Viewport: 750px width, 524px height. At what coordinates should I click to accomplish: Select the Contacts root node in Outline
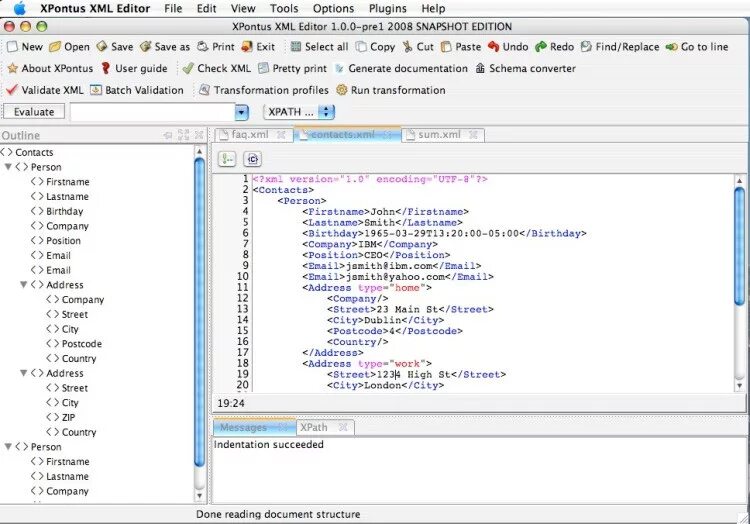pos(34,153)
